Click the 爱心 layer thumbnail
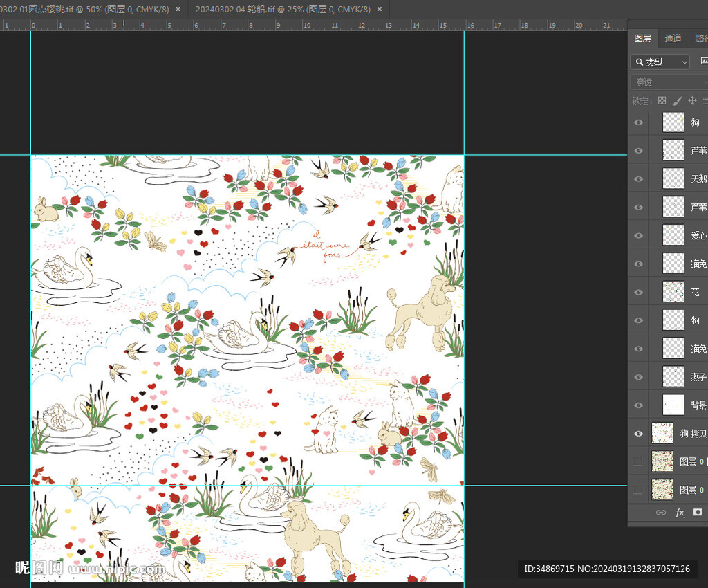 click(x=673, y=235)
